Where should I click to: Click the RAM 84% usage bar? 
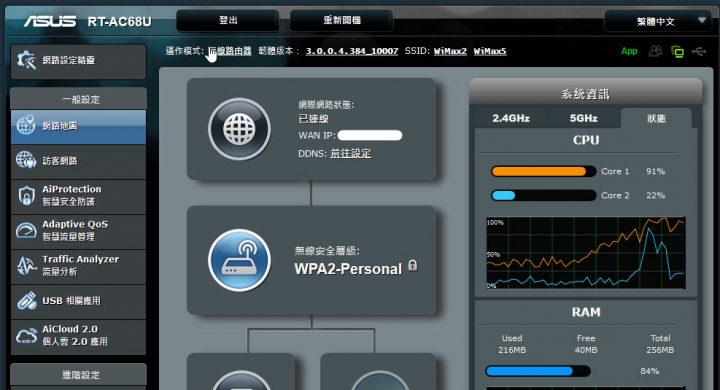[x=538, y=371]
